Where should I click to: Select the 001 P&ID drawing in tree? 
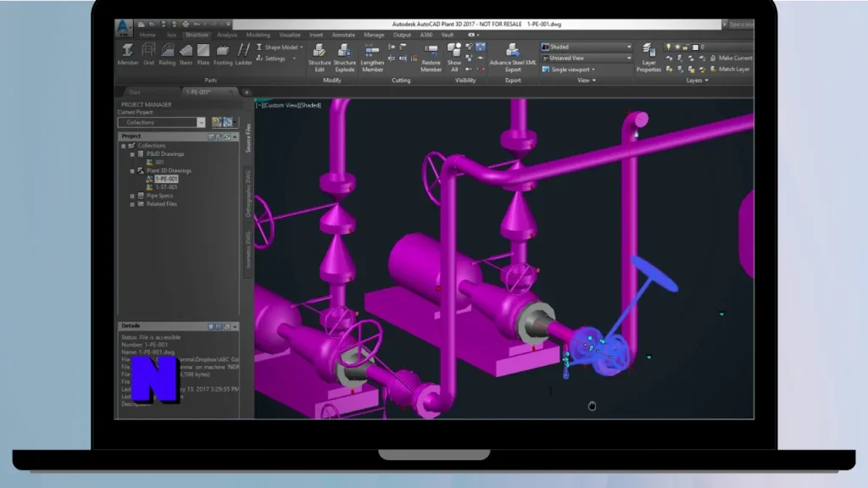(x=159, y=163)
